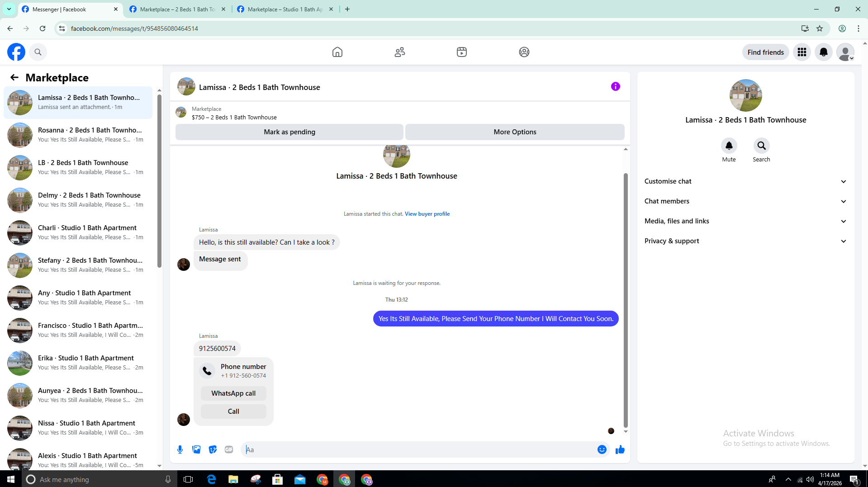Choose a GIF in the composer

click(229, 449)
